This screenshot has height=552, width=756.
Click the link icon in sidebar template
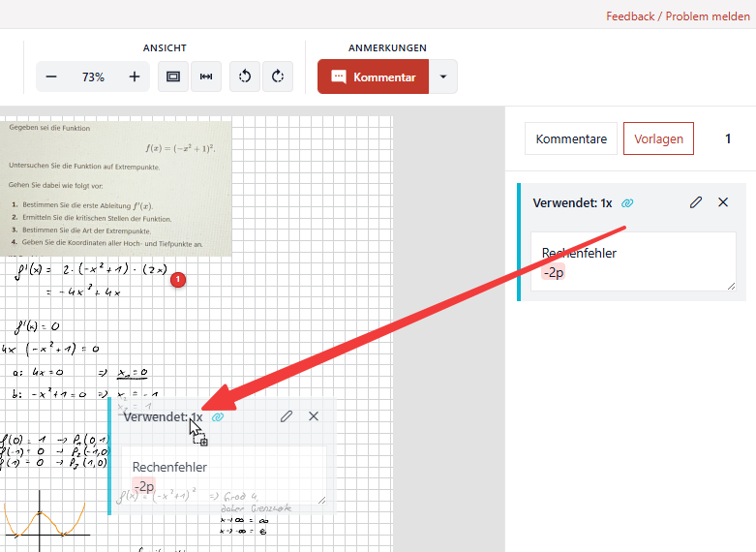pos(627,203)
